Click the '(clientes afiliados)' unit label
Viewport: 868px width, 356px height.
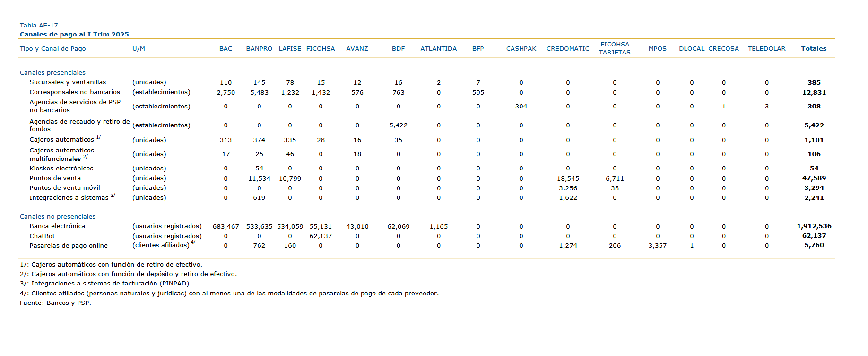(x=161, y=245)
